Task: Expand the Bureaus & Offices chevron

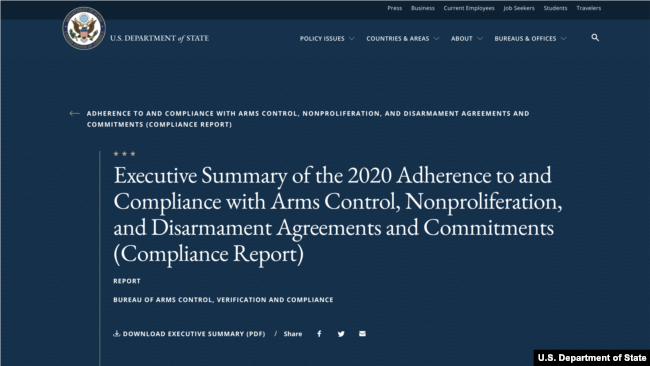Action: pos(563,39)
